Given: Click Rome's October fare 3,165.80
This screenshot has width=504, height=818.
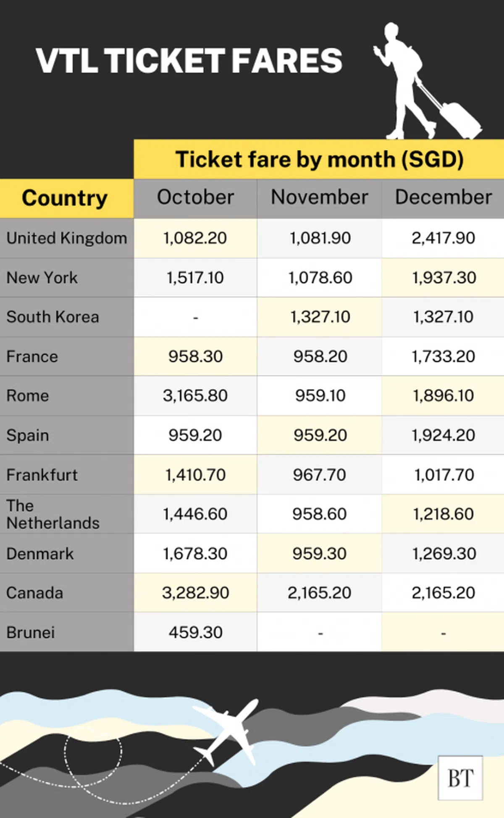Looking at the screenshot, I should click(195, 396).
